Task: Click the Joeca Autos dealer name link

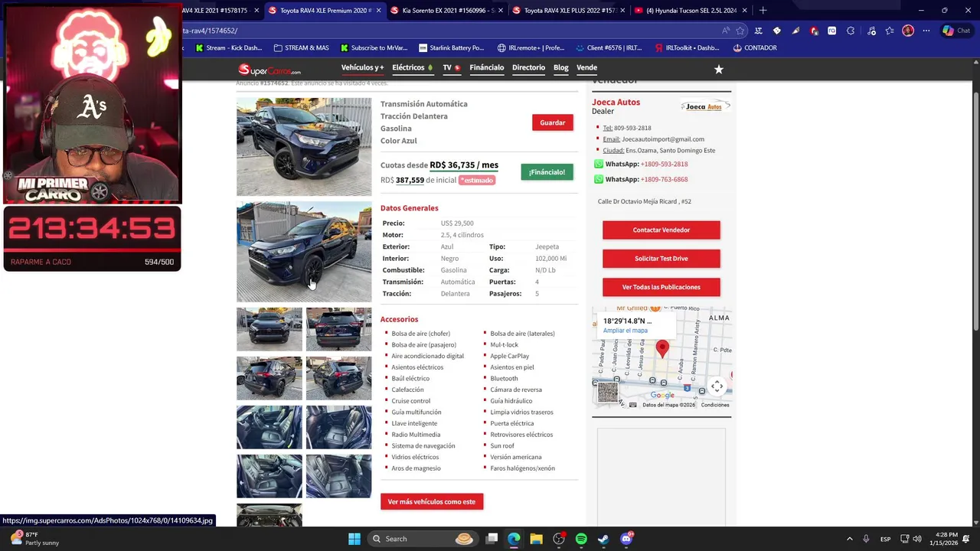Action: pos(616,102)
